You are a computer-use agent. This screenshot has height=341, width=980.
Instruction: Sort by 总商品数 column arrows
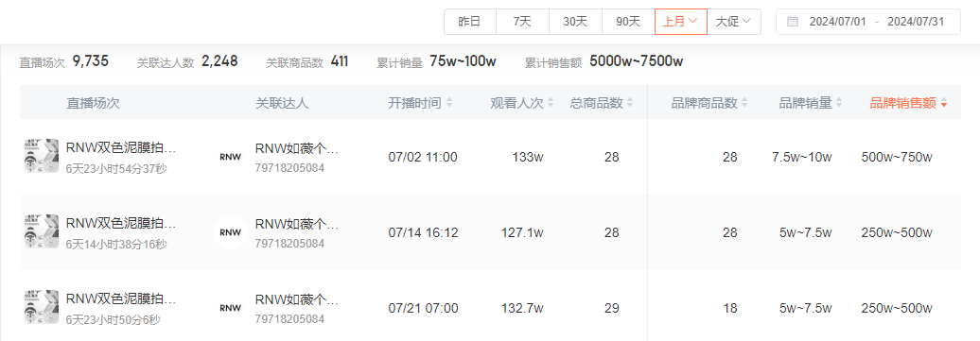630,103
